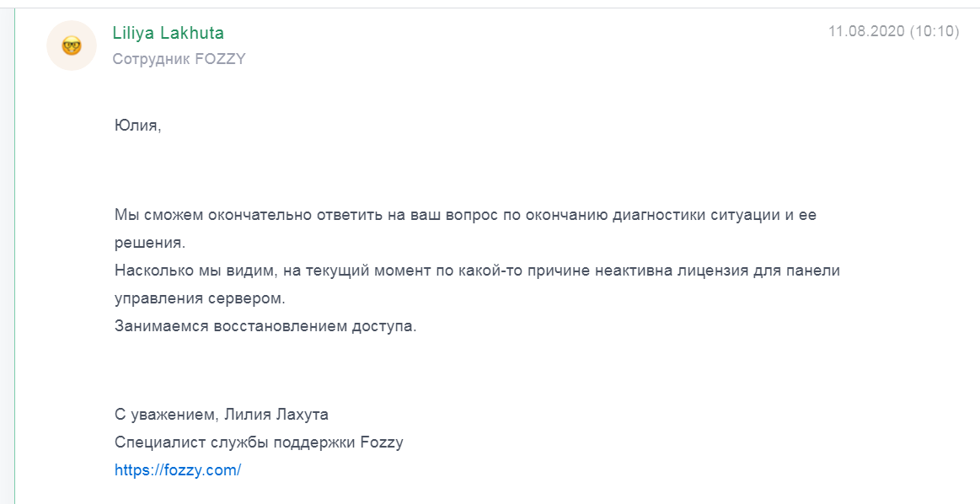Click the greeting 'Юлия,'
Image resolution: width=980 pixels, height=504 pixels.
coord(137,126)
